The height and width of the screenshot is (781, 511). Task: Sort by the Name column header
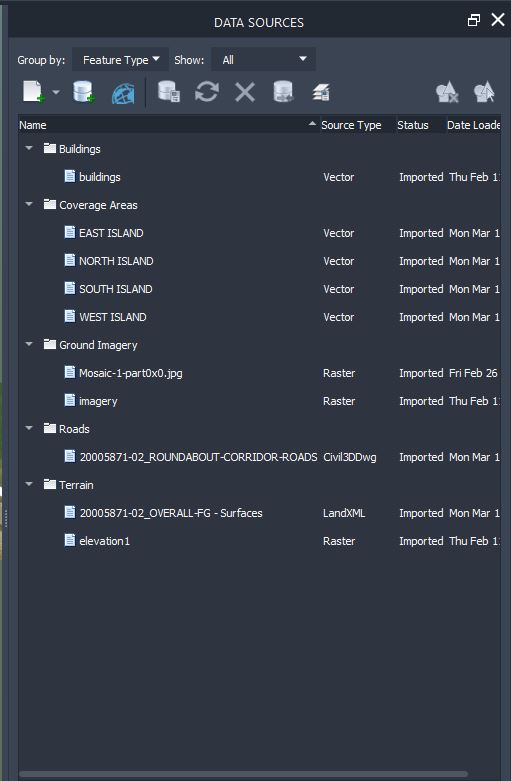pos(168,125)
